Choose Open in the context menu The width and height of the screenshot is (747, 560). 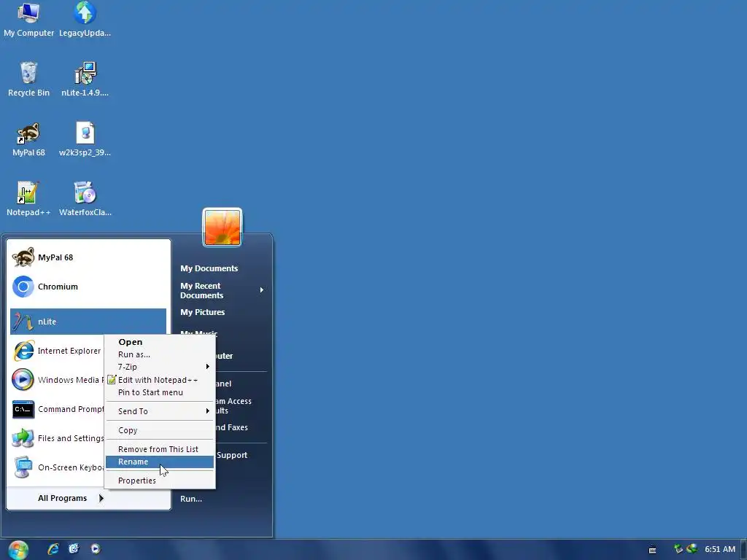(x=160, y=342)
